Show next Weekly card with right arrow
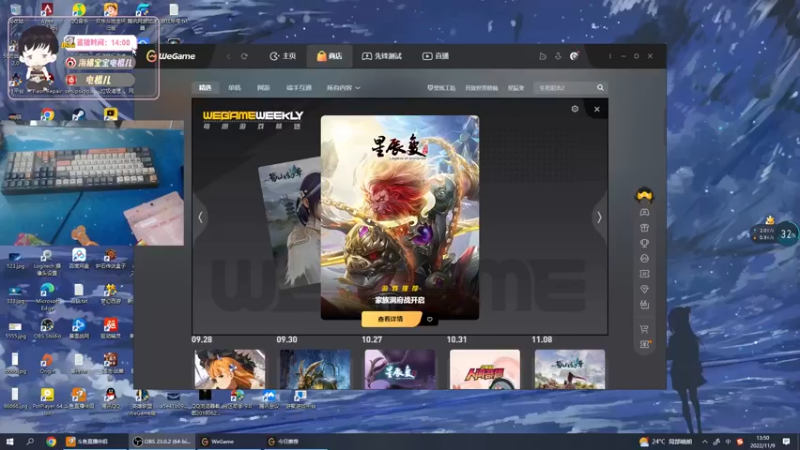 pyautogui.click(x=599, y=217)
